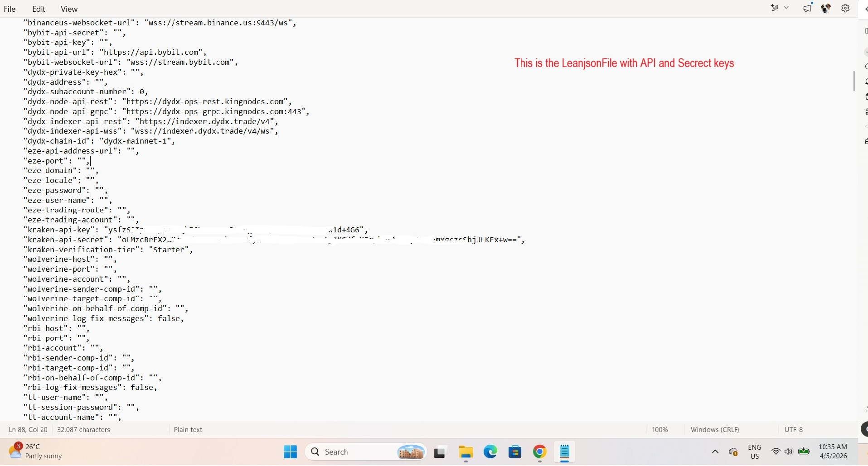Click the "wolverine-sender-comp-id" line

[92, 289]
